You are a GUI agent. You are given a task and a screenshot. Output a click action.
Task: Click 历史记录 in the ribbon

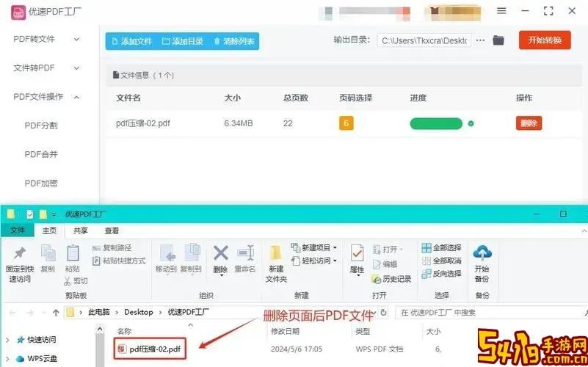[x=391, y=279]
